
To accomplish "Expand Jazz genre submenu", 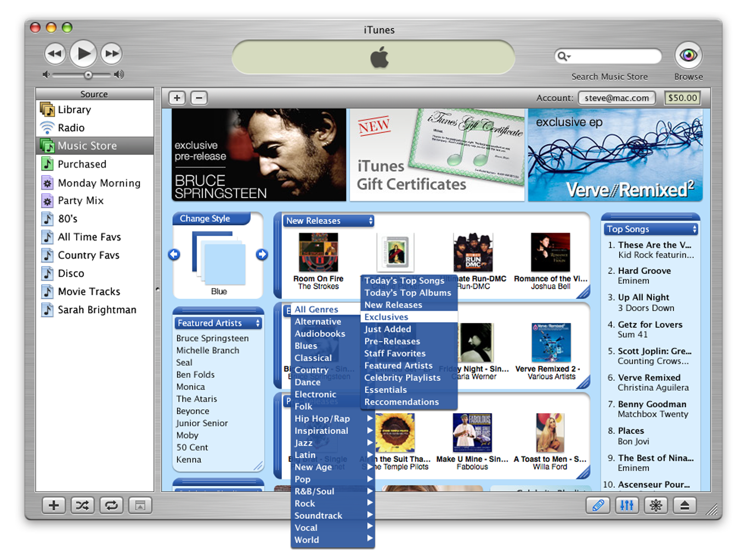I will point(332,443).
